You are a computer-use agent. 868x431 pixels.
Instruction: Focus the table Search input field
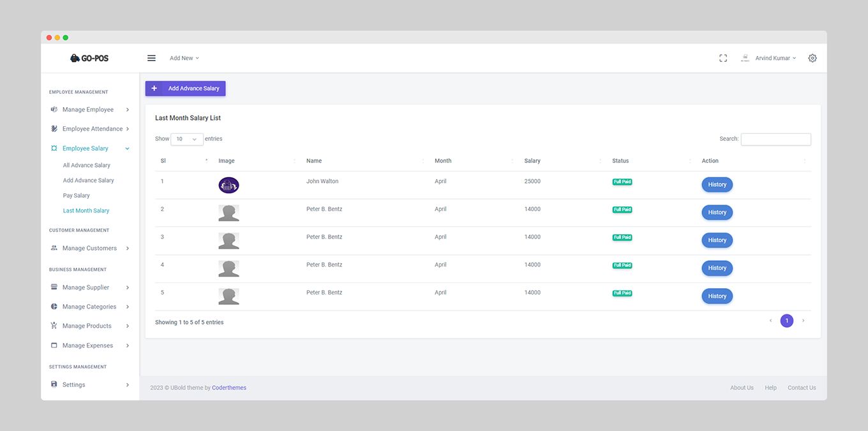click(776, 139)
